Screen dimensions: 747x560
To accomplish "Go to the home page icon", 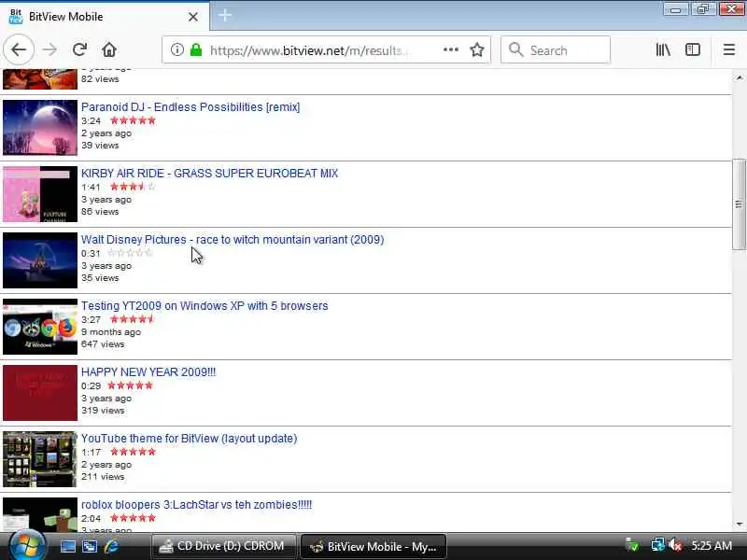I will click(x=109, y=49).
